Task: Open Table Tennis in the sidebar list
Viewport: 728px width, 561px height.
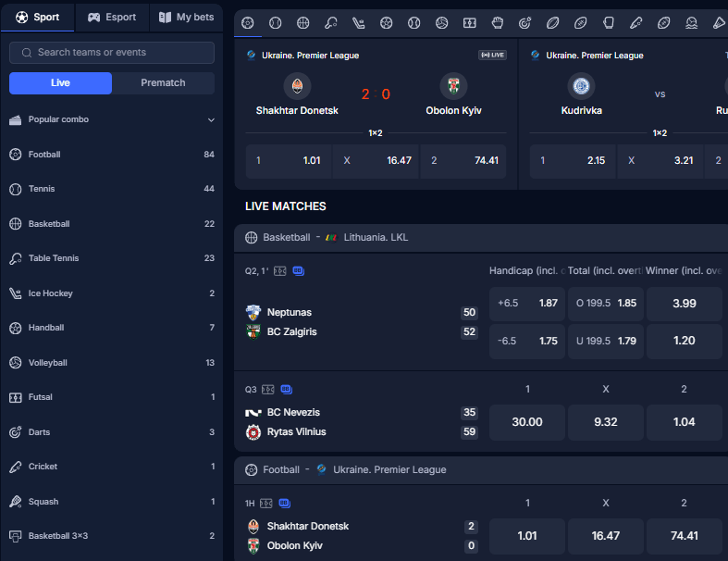Action: [x=112, y=258]
